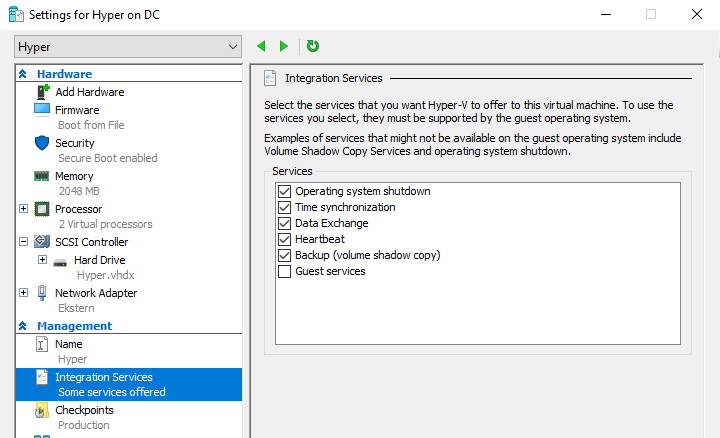Enable the Guest services checkbox
This screenshot has width=720, height=438.
(285, 271)
